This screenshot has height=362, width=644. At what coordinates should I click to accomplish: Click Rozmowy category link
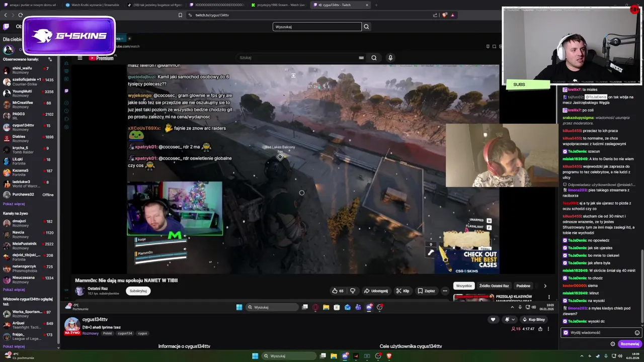click(x=91, y=333)
